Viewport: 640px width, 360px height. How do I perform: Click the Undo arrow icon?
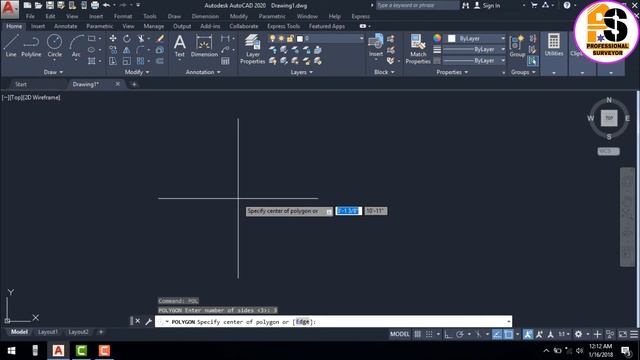[107, 5]
